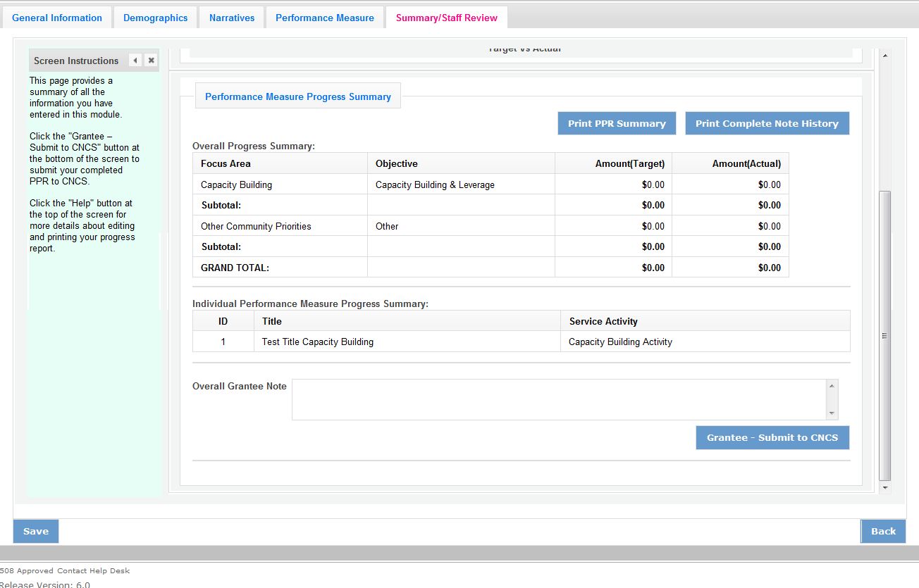Click the Summary/Staff Review tab
Image resolution: width=919 pixels, height=588 pixels.
pyautogui.click(x=446, y=18)
